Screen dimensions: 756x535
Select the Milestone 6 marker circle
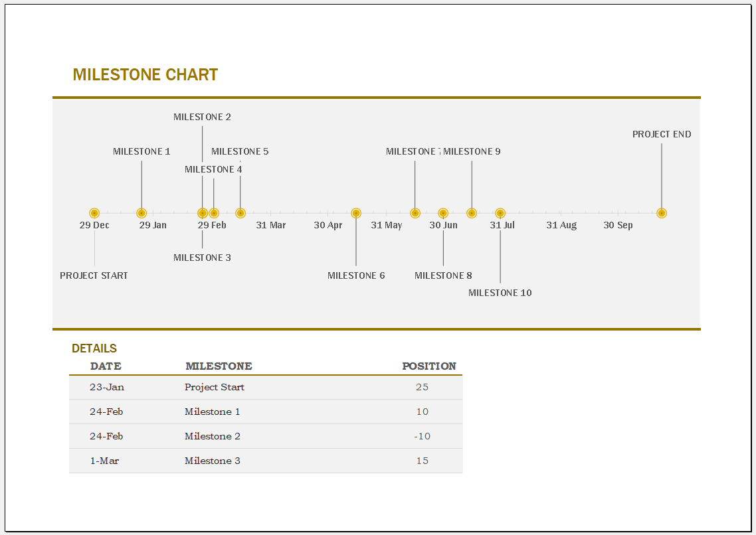(x=356, y=213)
